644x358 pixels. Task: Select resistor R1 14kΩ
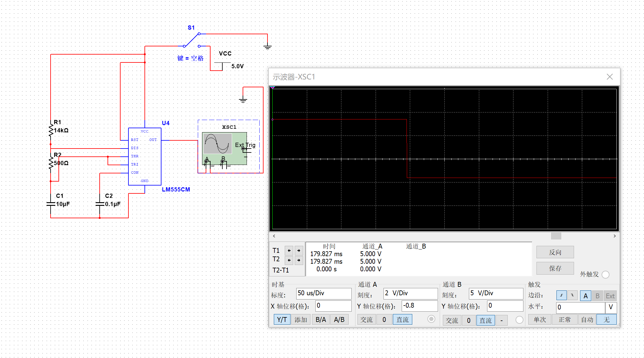[51, 130]
